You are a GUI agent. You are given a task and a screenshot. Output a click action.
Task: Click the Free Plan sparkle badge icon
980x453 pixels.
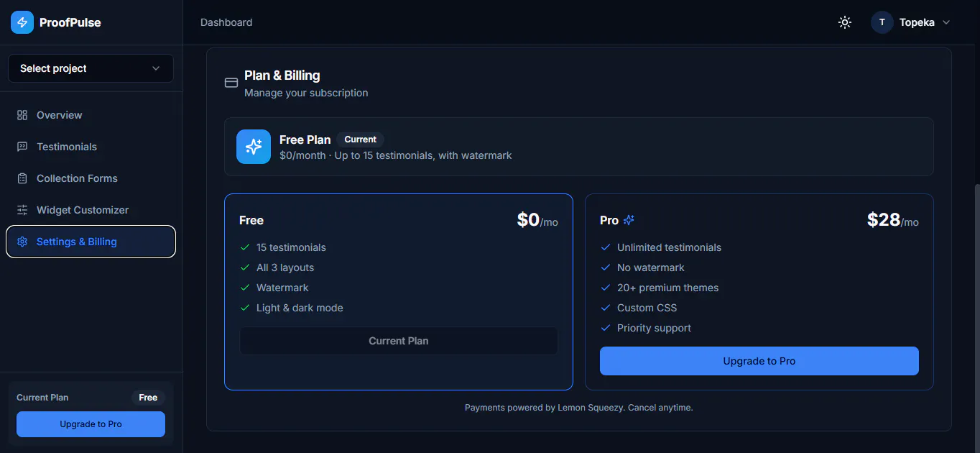point(254,147)
